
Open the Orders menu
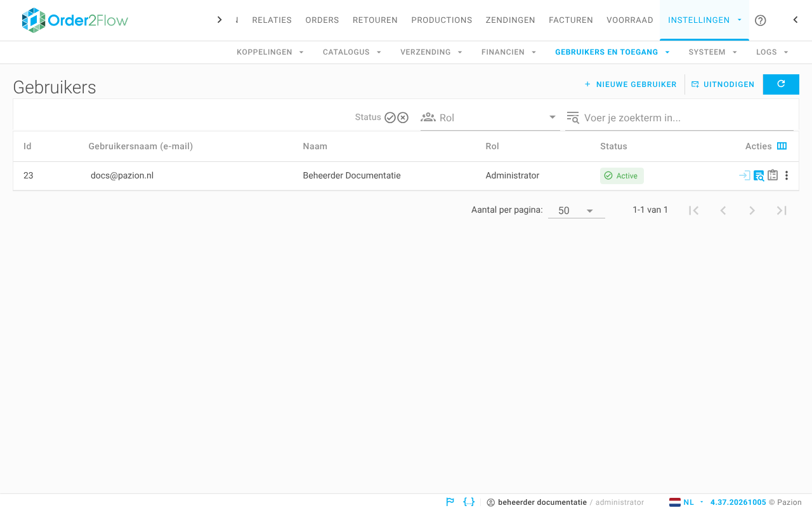pos(322,20)
